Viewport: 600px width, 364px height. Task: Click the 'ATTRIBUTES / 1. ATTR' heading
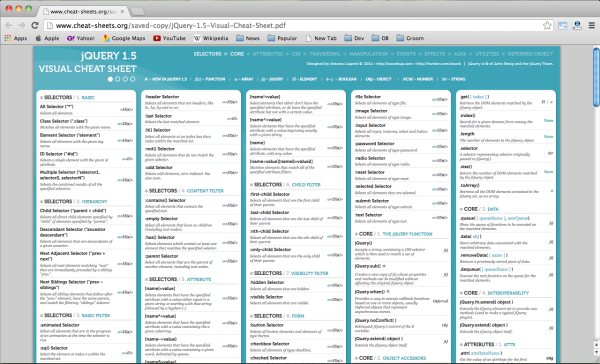coord(487,344)
